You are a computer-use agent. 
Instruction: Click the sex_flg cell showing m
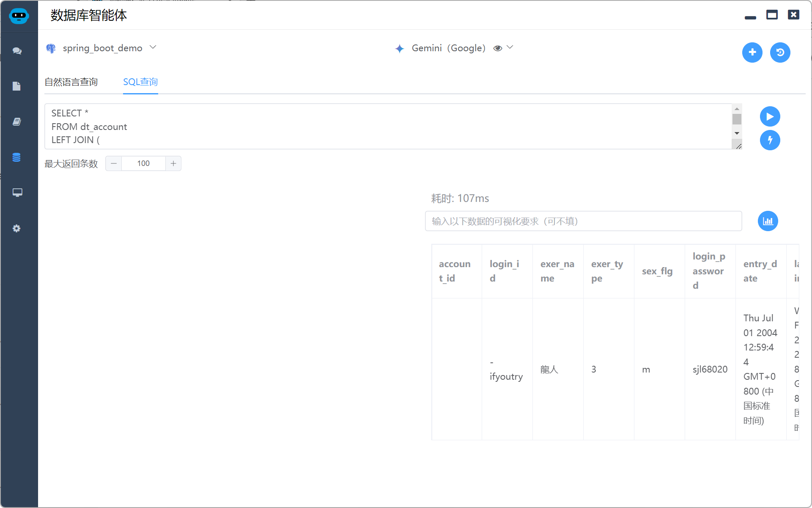[x=659, y=369]
